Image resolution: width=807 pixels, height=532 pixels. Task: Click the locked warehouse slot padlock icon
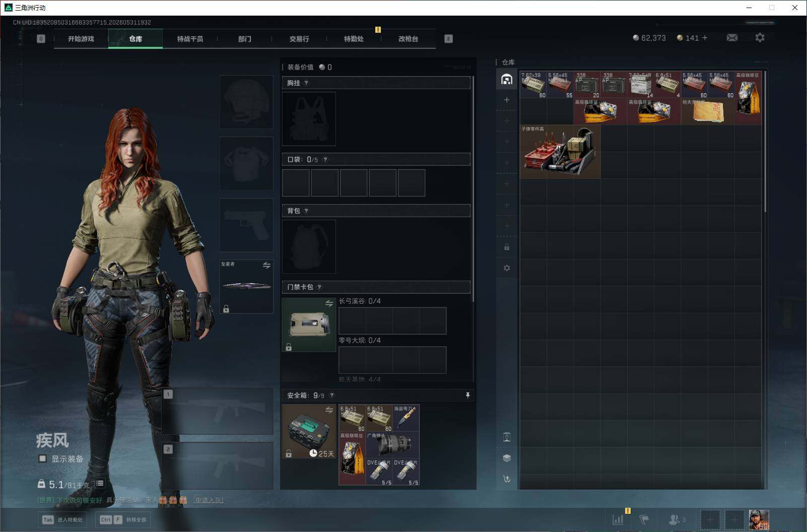pos(507,247)
